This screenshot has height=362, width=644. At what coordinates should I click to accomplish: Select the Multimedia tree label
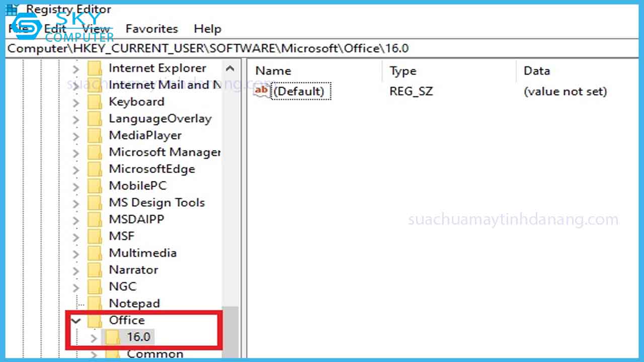[x=142, y=253]
